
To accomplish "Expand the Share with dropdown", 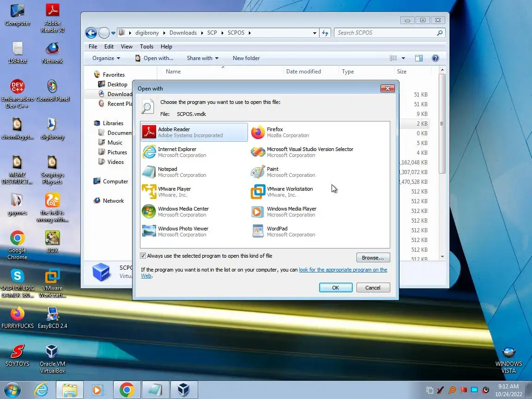I will click(203, 58).
